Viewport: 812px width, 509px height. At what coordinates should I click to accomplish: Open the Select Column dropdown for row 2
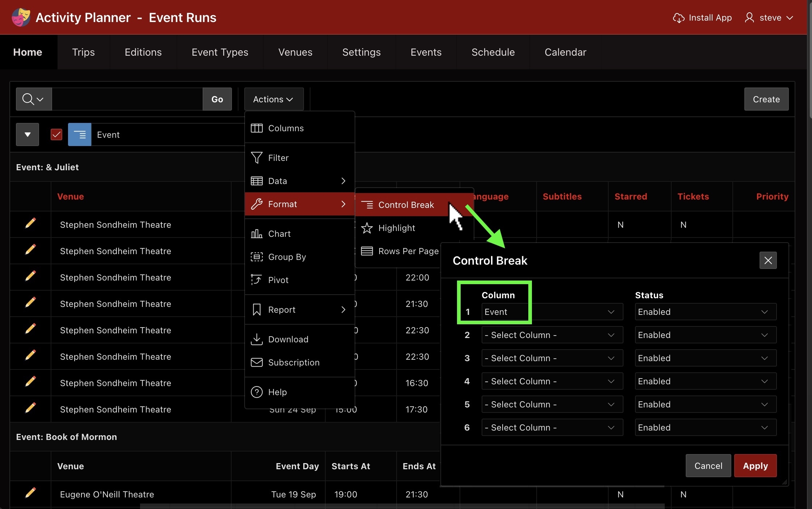pos(551,335)
